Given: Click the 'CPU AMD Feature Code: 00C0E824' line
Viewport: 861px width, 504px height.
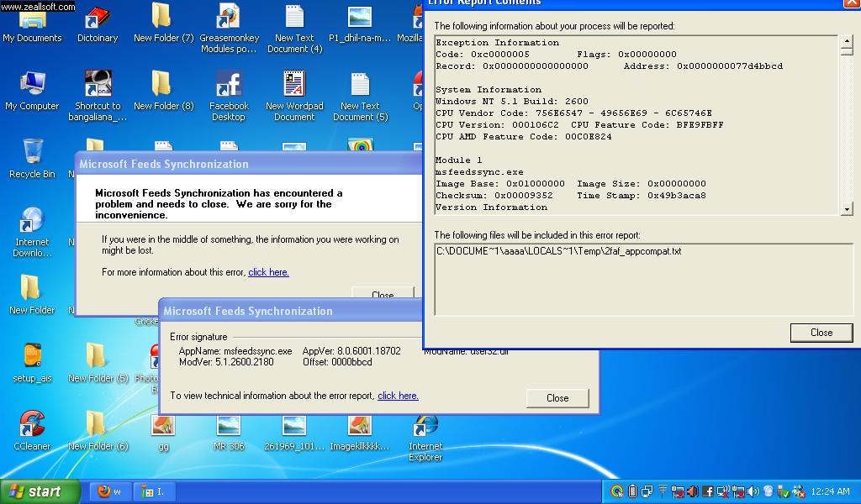Looking at the screenshot, I should point(523,136).
